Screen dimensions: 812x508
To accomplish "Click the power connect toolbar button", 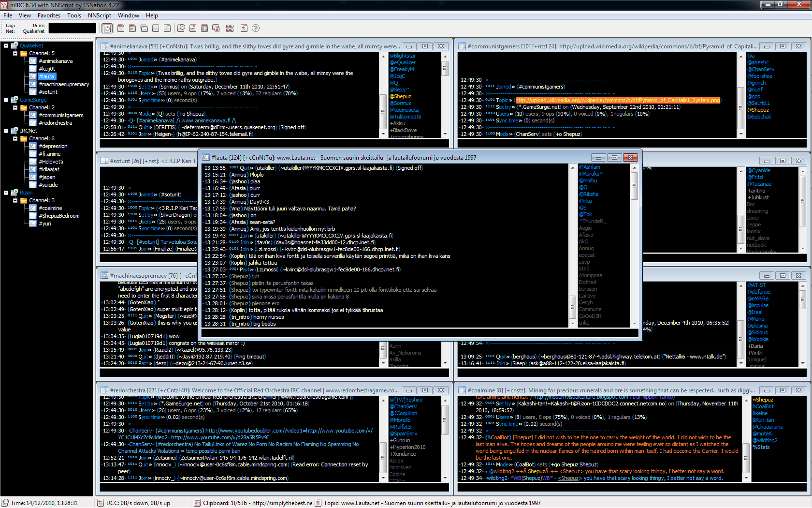I will click(x=107, y=29).
